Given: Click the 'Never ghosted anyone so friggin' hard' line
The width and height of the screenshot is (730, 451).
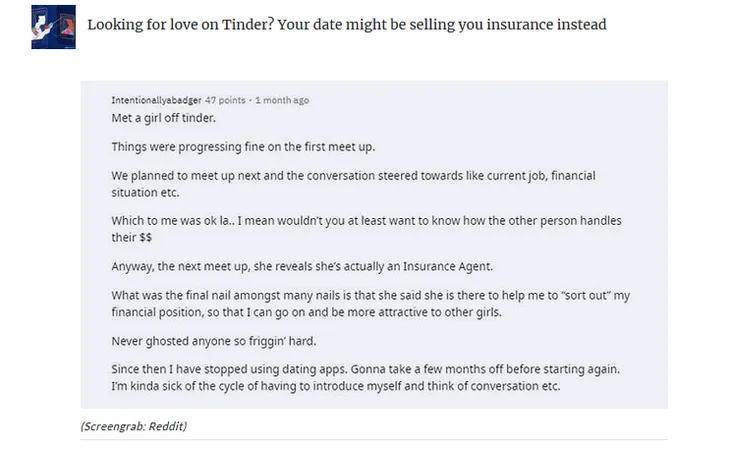Looking at the screenshot, I should coord(214,341).
